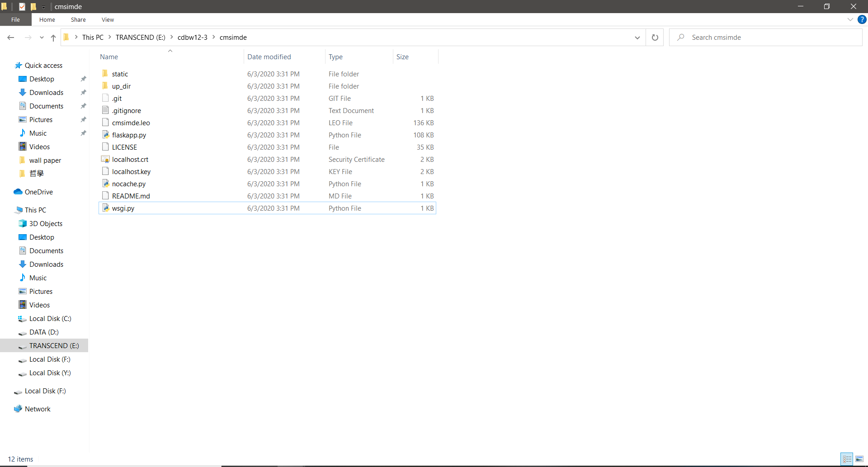Screen dimensions: 868x467
Task: Open recent locations dropdown arrow
Action: coord(42,38)
